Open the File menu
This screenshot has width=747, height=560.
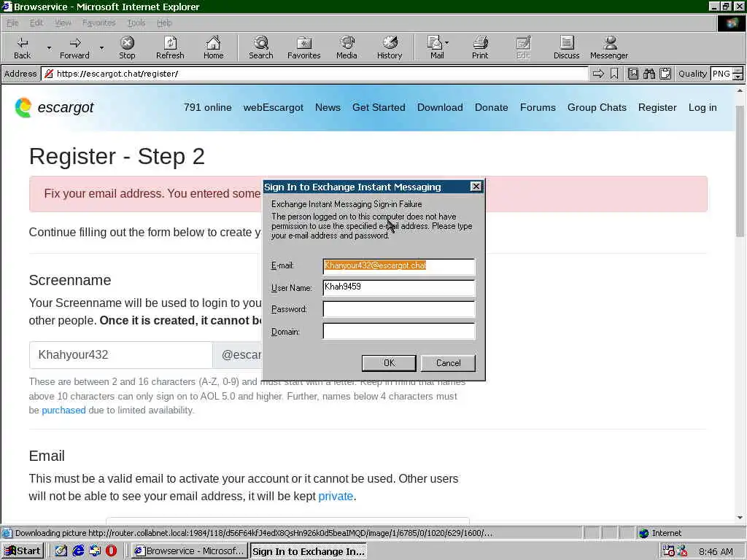pos(12,23)
